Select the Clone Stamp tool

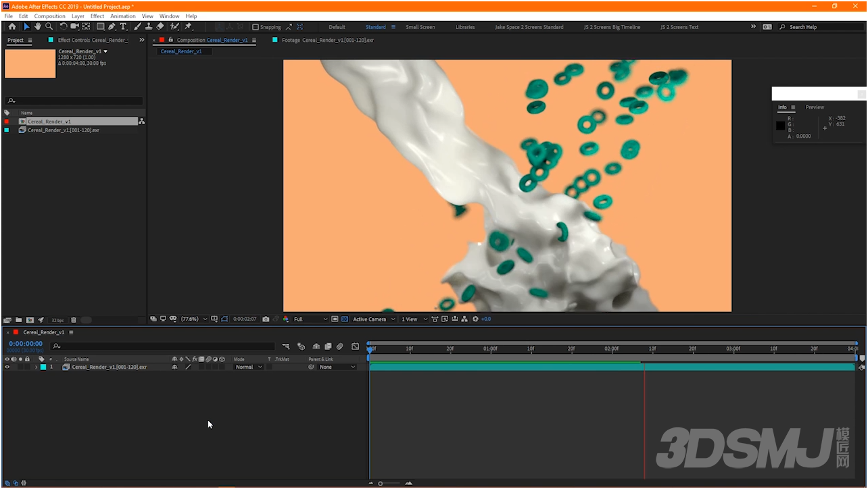pyautogui.click(x=149, y=27)
